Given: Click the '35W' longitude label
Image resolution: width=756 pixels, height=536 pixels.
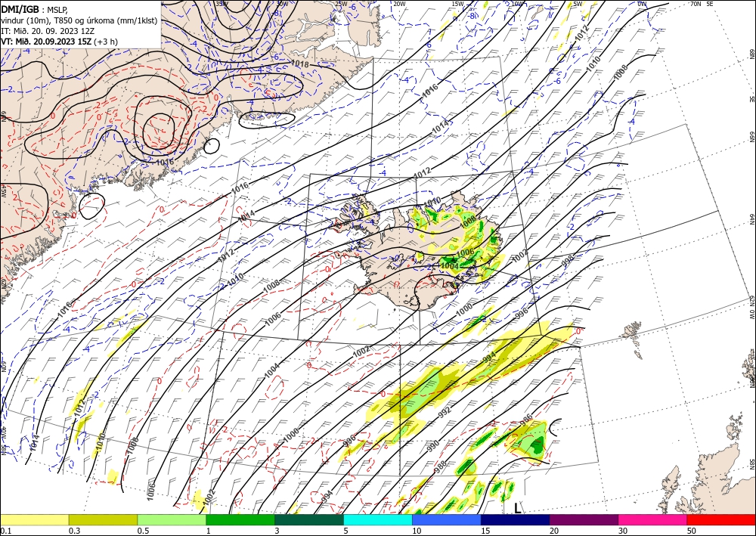Looking at the screenshot, I should tap(222, 4).
